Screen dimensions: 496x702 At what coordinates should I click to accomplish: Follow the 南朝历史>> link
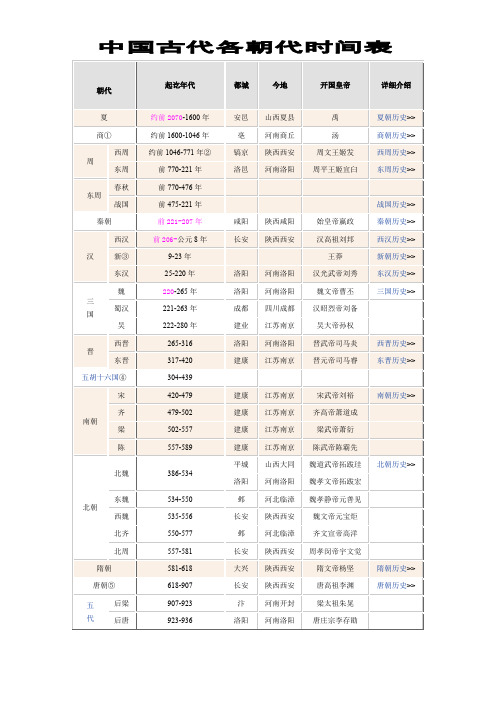coord(396,395)
